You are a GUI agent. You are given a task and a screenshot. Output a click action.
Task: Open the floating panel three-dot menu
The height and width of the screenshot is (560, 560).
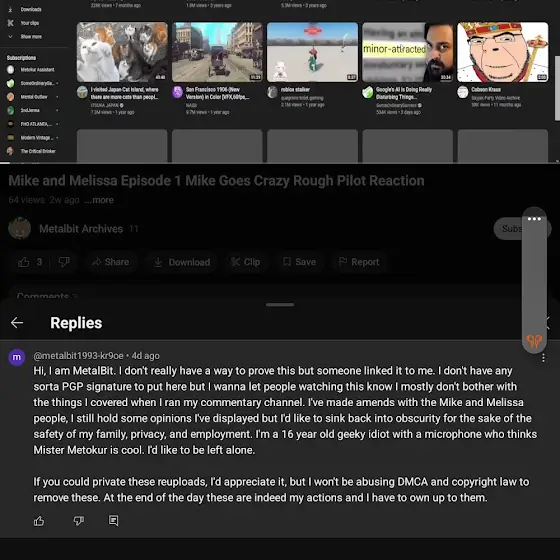point(534,219)
